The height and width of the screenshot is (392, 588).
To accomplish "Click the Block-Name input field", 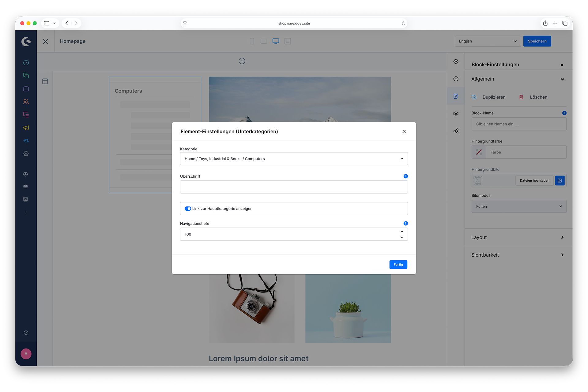I will pyautogui.click(x=519, y=124).
